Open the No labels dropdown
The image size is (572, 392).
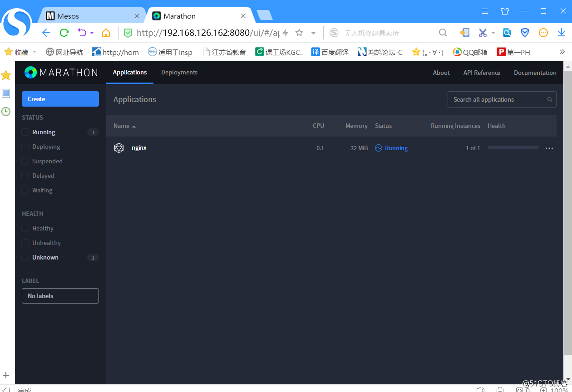point(60,296)
